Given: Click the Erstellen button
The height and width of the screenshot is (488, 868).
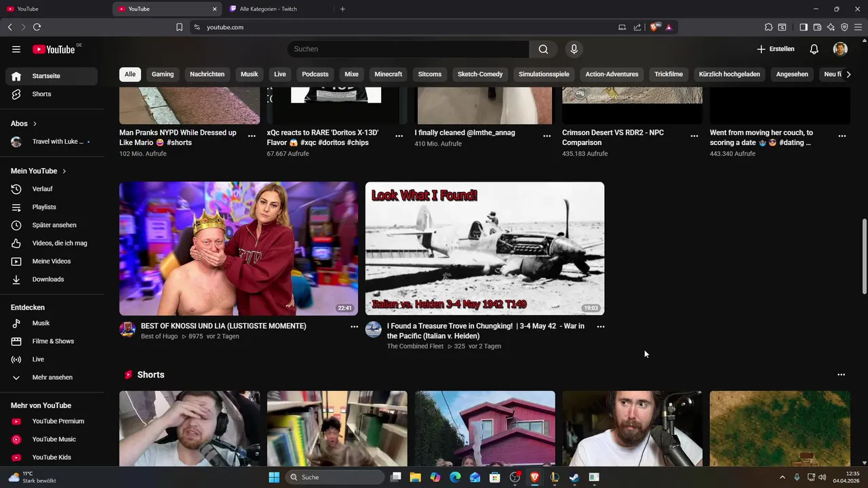Looking at the screenshot, I should [775, 49].
